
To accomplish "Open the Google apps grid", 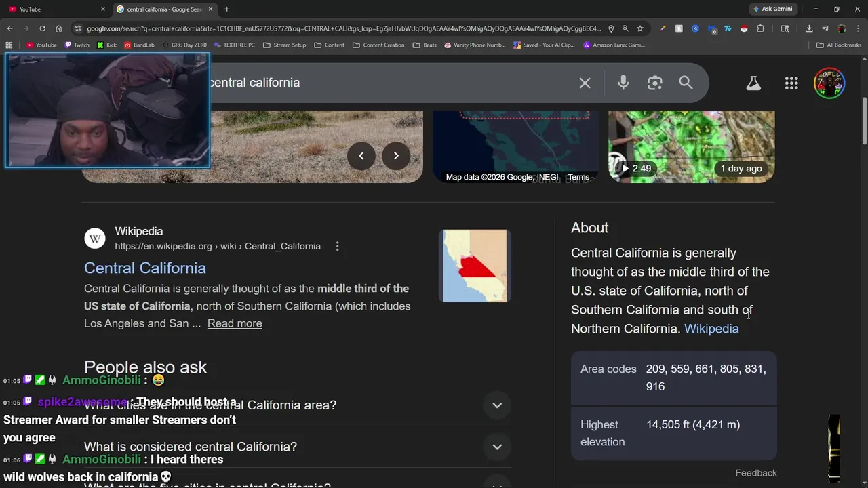I will (x=791, y=83).
